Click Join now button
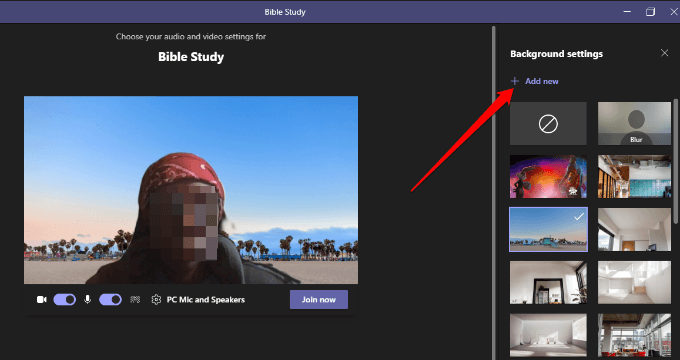Viewport: 680px width, 360px height. (x=319, y=300)
